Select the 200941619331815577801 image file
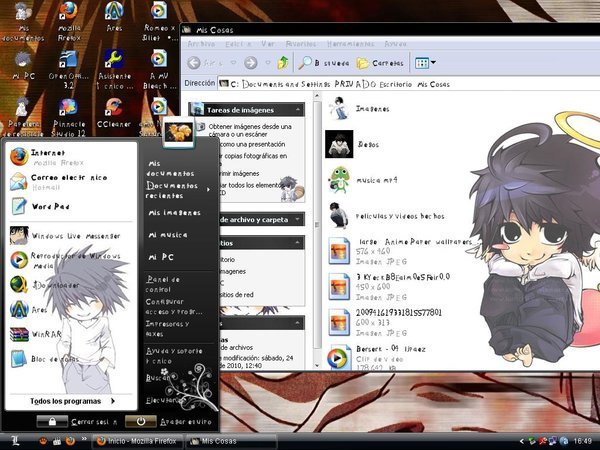The width and height of the screenshot is (600, 450). (385, 323)
